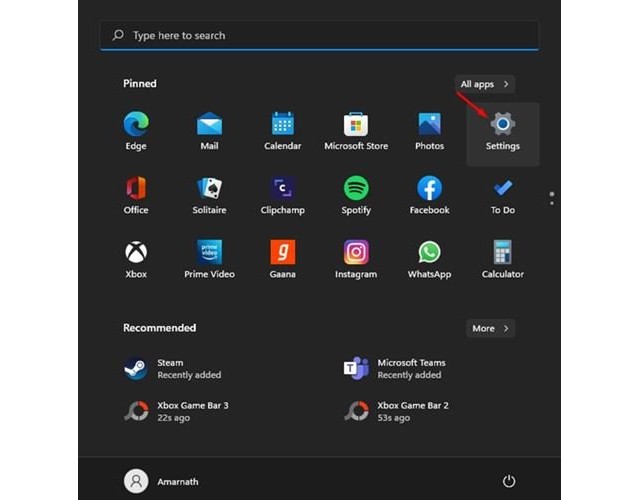Viewport: 640px width, 500px height.
Task: Open the Calendar app
Action: [282, 131]
